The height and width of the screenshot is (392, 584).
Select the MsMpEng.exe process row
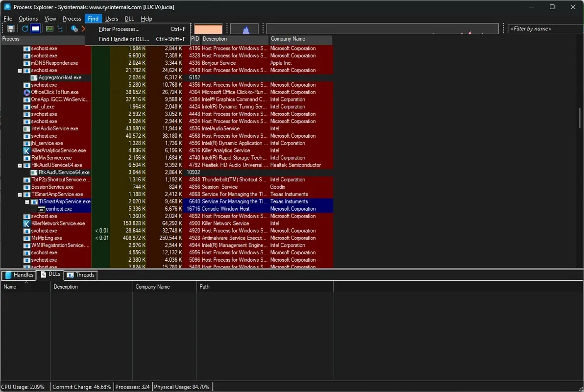[167, 238]
